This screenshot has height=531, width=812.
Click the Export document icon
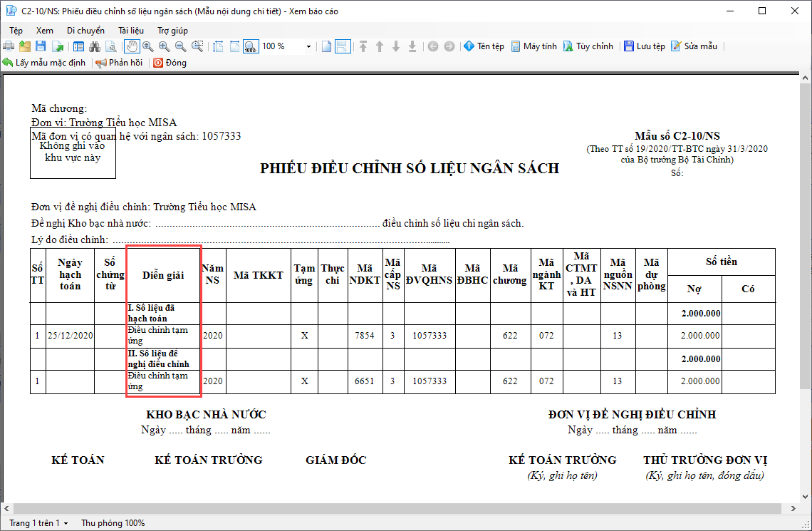coord(58,46)
